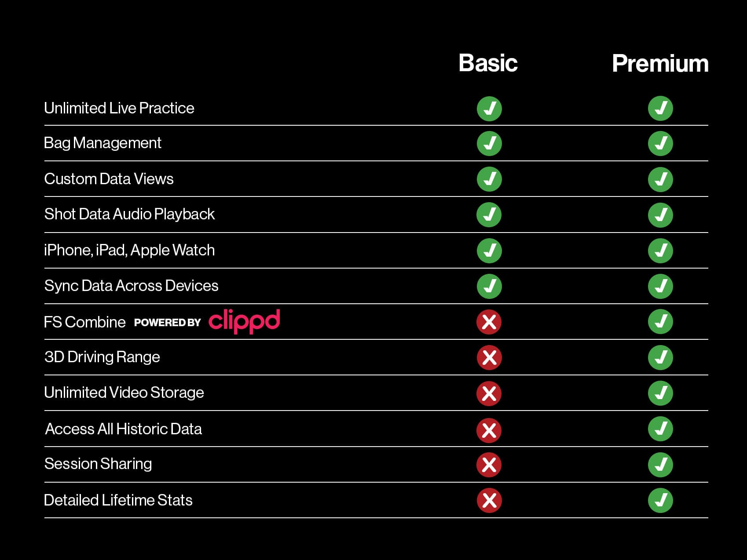
Task: Click Basic red X for Access All Historic Data
Action: [x=489, y=430]
